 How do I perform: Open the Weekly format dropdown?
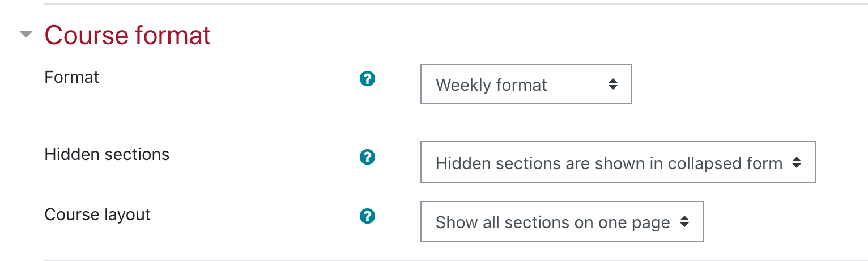526,84
